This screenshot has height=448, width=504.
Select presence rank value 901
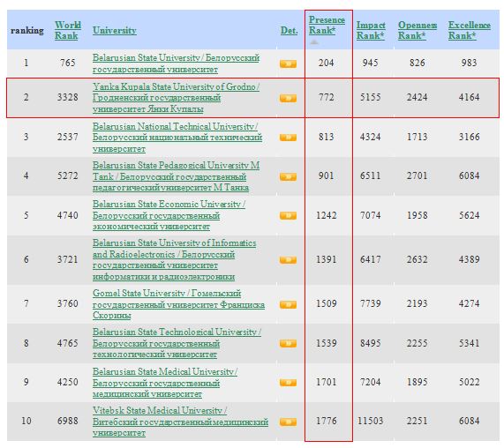coord(327,175)
